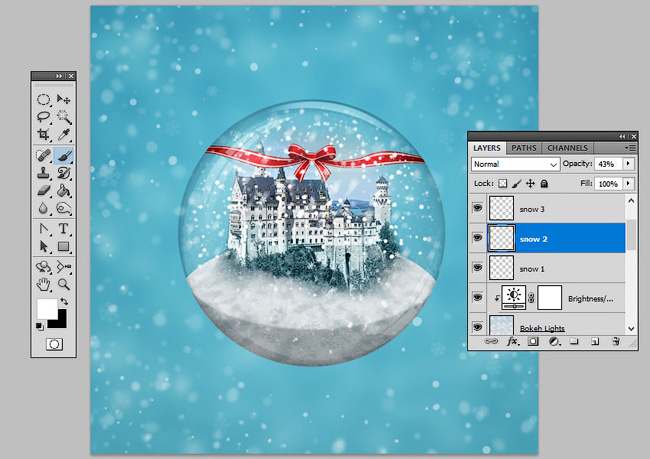Viewport: 650px width, 459px height.
Task: Select the Blur tool
Action: [44, 208]
